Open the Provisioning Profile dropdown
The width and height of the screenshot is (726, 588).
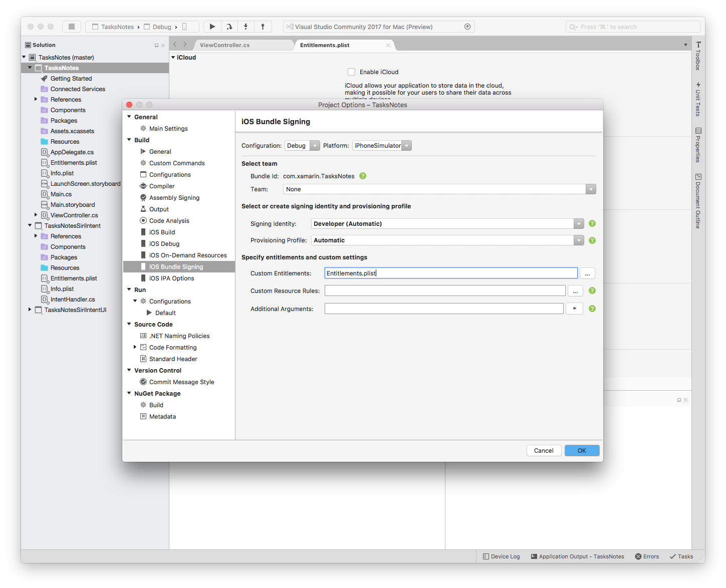[x=447, y=240]
